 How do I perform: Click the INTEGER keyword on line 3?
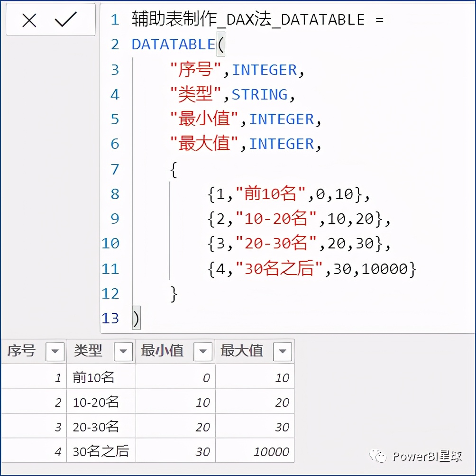click(x=265, y=70)
